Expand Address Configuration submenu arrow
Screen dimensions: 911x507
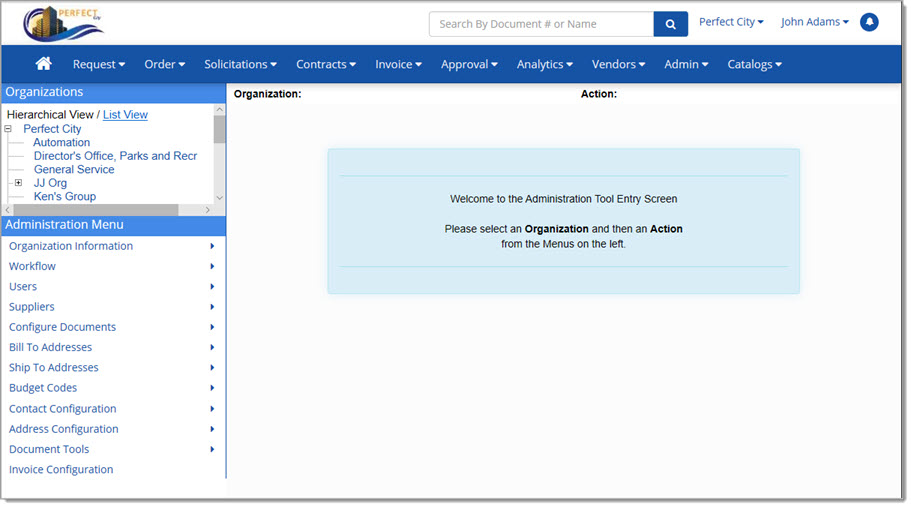coord(212,429)
